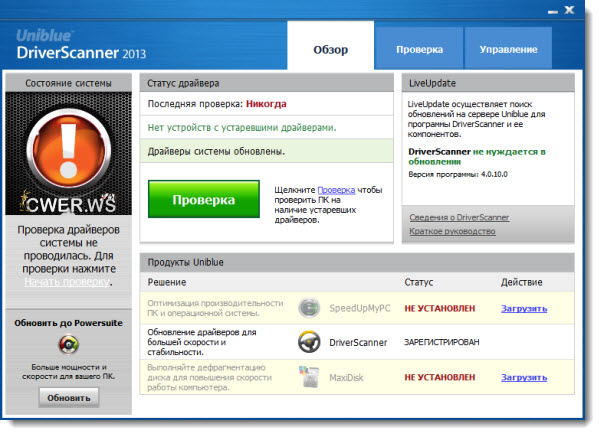Screen dimensions: 600x435
Task: Click the inline Проверка hyperlink text
Action: pos(336,189)
